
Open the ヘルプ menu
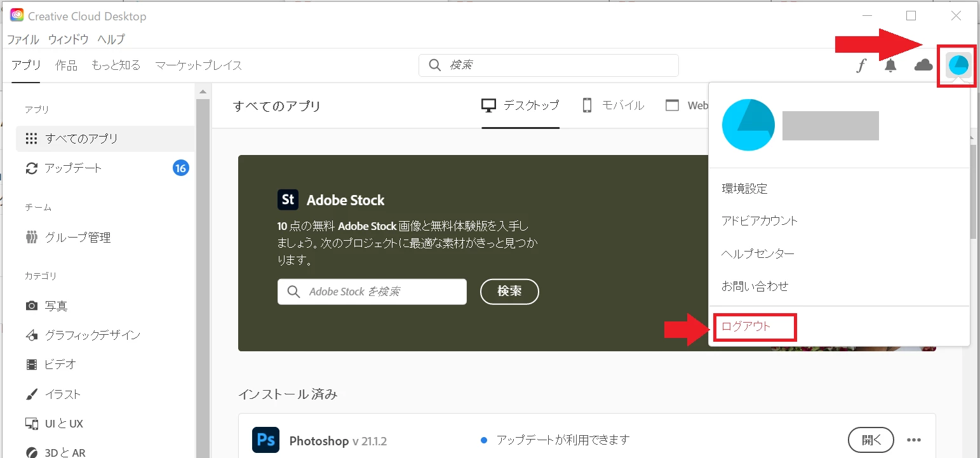point(111,39)
